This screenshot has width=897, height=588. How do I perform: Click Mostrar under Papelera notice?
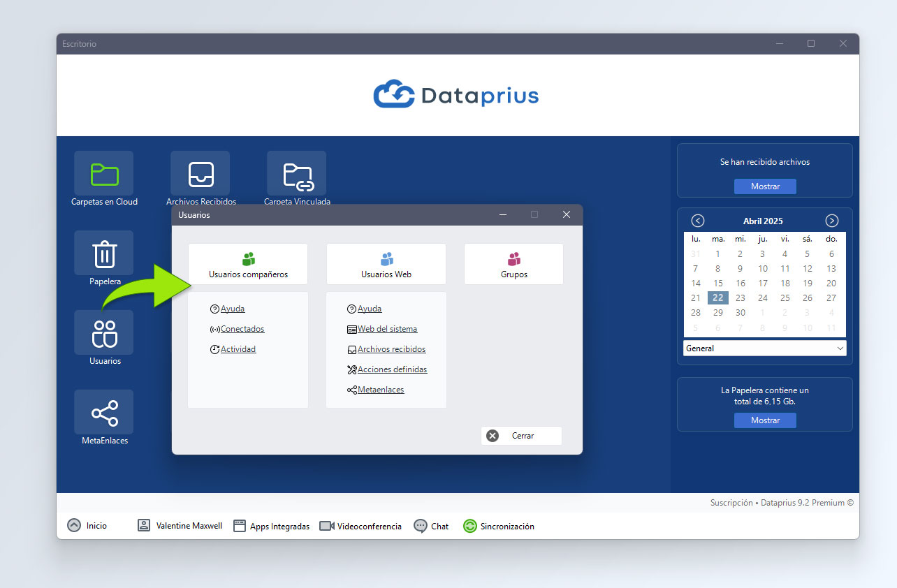pyautogui.click(x=765, y=420)
